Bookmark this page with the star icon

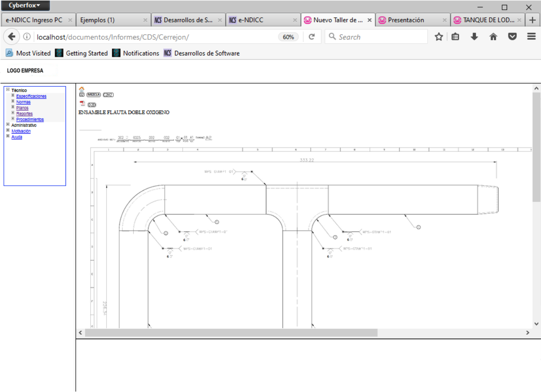point(439,37)
